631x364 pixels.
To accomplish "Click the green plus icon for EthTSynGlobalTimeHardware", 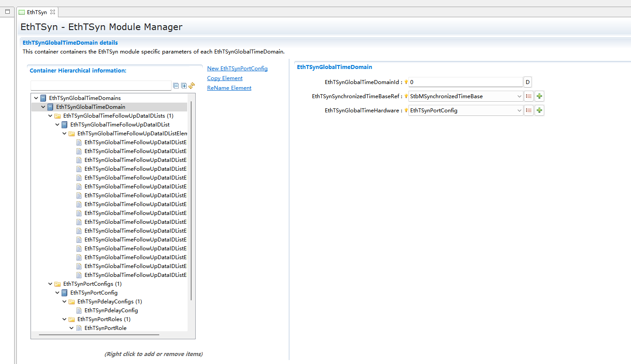I will 539,110.
